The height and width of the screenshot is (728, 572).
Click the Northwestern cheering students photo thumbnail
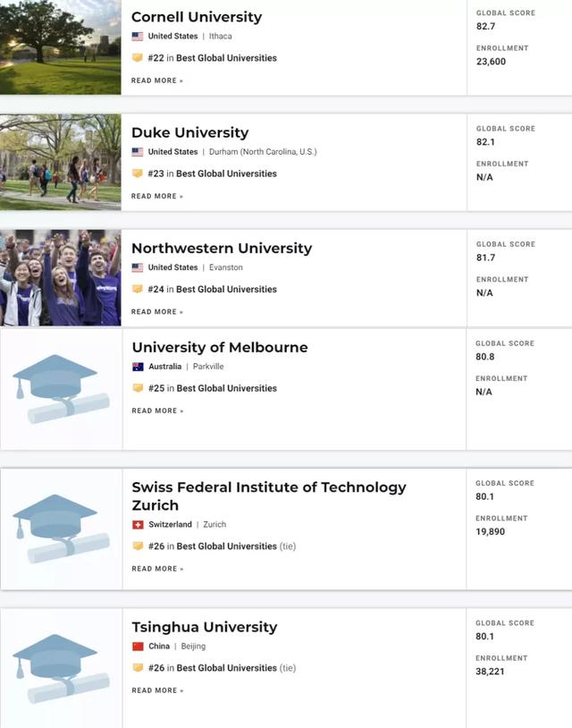click(60, 277)
